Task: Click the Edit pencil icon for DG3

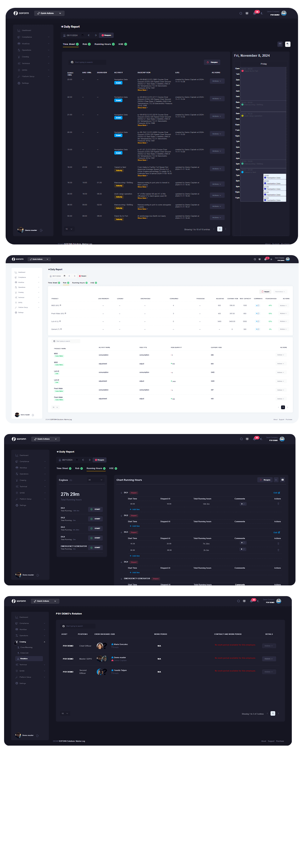Action: click(277, 532)
